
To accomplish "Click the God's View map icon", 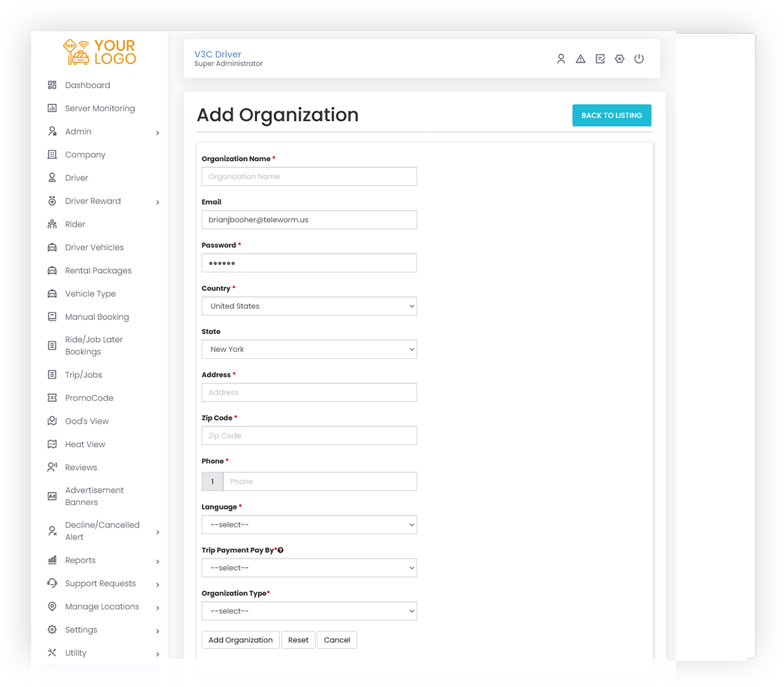I will (52, 421).
